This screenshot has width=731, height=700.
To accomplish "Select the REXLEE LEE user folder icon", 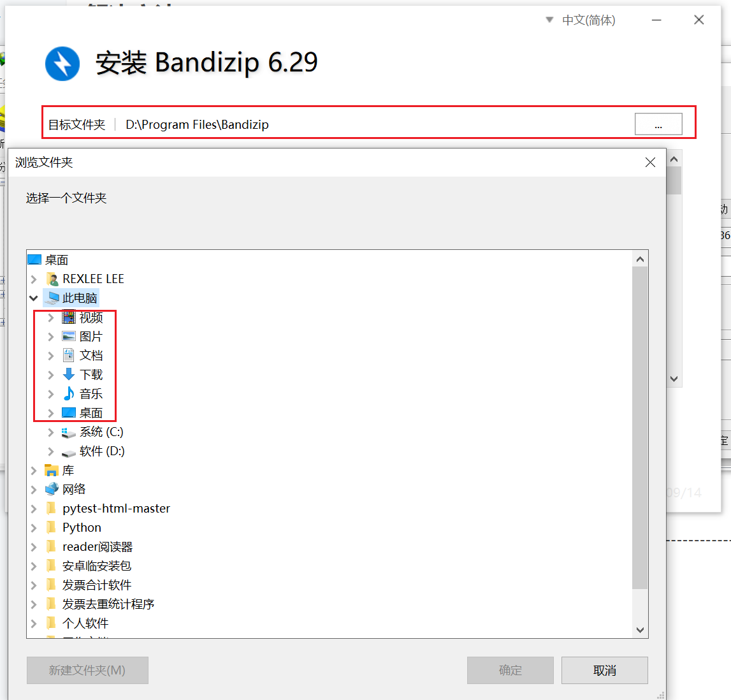I will click(52, 279).
